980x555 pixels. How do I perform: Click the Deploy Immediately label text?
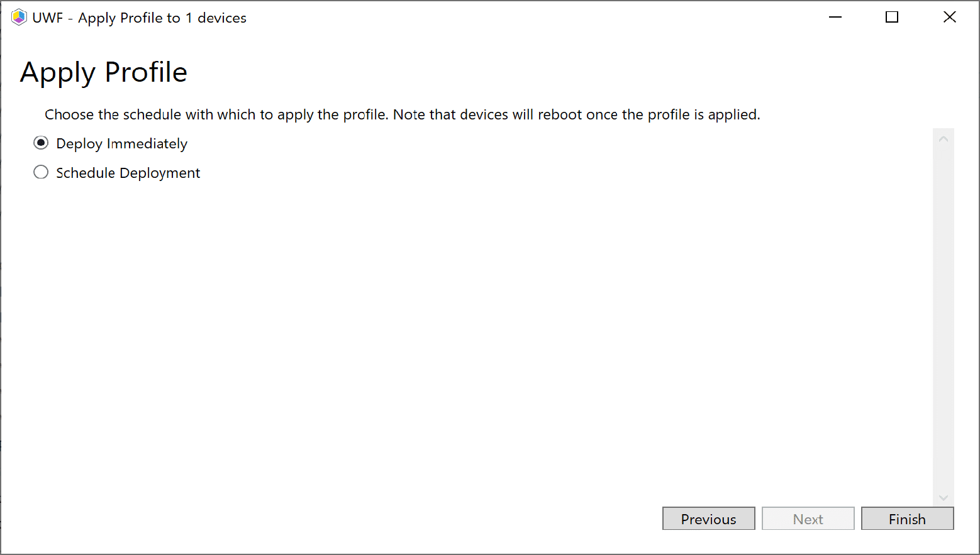pyautogui.click(x=121, y=143)
